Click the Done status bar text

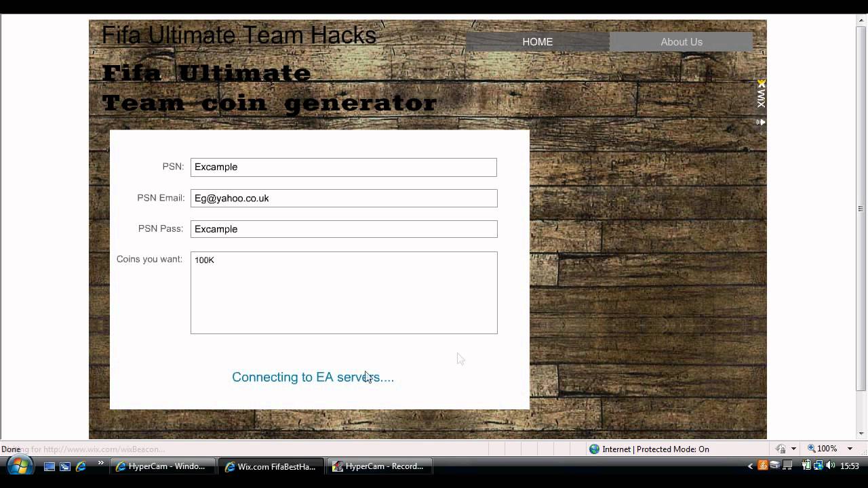[x=11, y=449]
